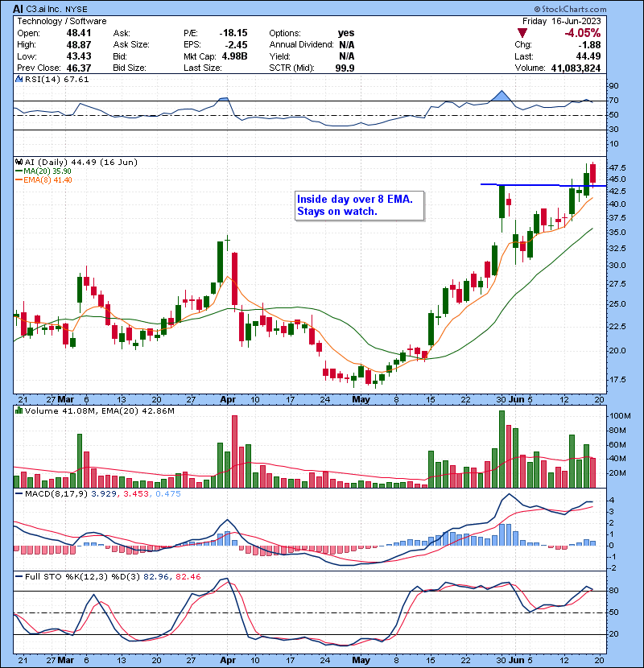Click the 47.5 price axis label

coord(617,168)
